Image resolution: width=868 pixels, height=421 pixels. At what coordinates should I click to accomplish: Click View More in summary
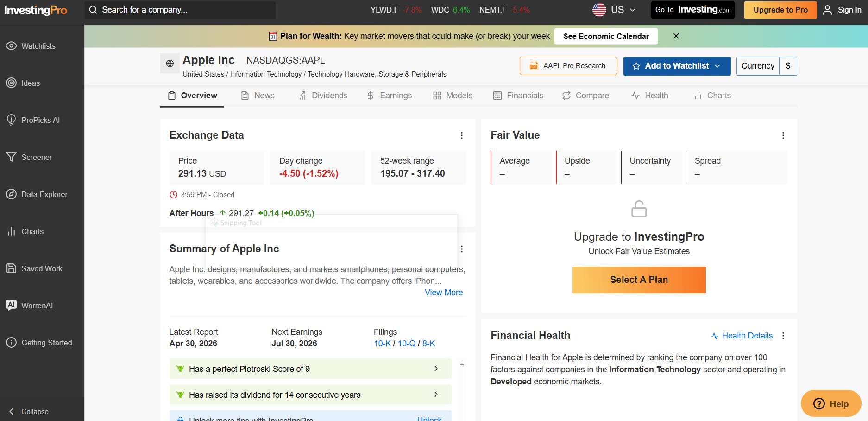pyautogui.click(x=444, y=293)
